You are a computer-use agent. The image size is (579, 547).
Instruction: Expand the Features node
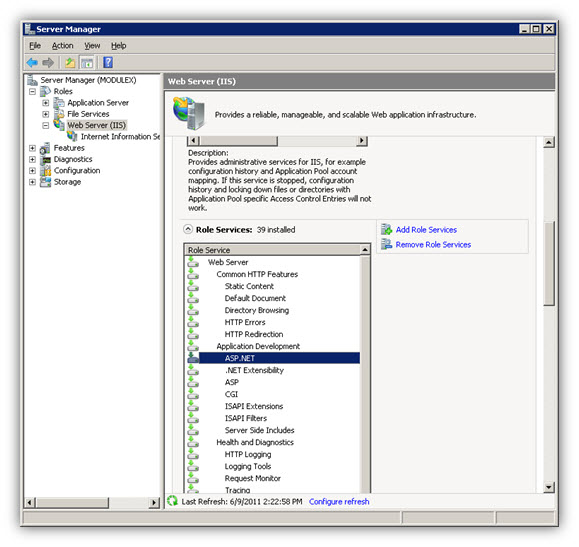click(32, 148)
